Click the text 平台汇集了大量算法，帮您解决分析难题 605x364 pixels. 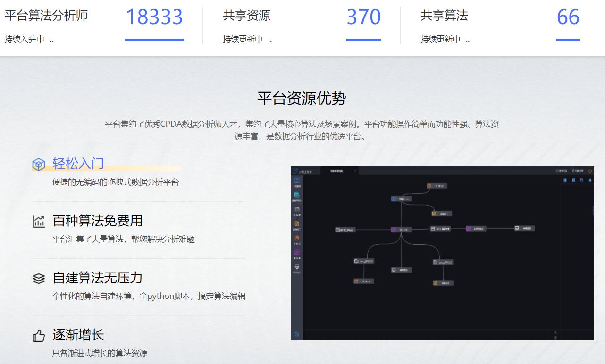[124, 240]
